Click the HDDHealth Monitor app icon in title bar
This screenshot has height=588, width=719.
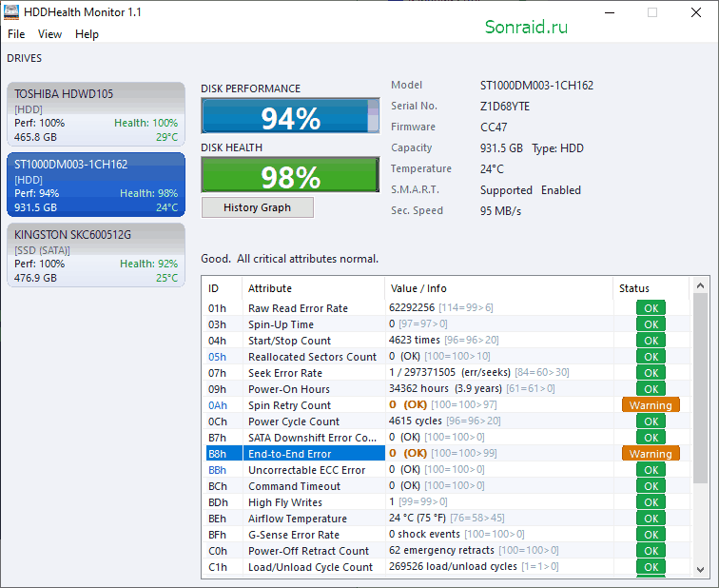pyautogui.click(x=11, y=12)
